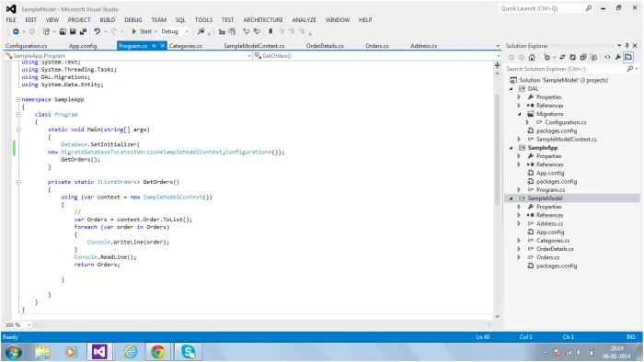Image resolution: width=644 pixels, height=362 pixels.
Task: Select Orders.cs in Solution Explorer
Action: pos(547,257)
